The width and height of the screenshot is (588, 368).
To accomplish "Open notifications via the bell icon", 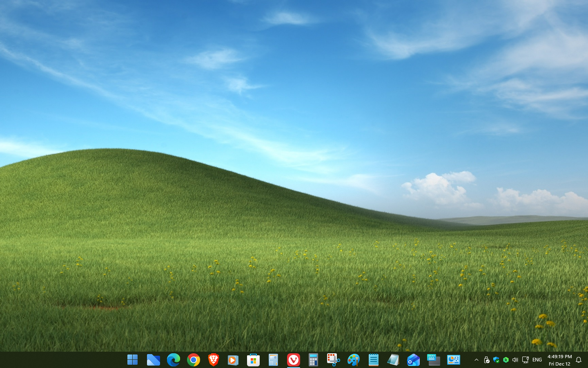I will [579, 360].
